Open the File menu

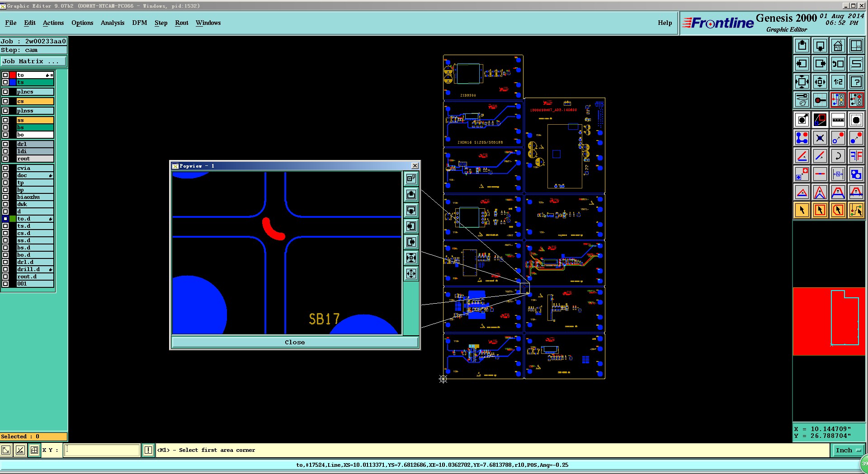click(11, 23)
